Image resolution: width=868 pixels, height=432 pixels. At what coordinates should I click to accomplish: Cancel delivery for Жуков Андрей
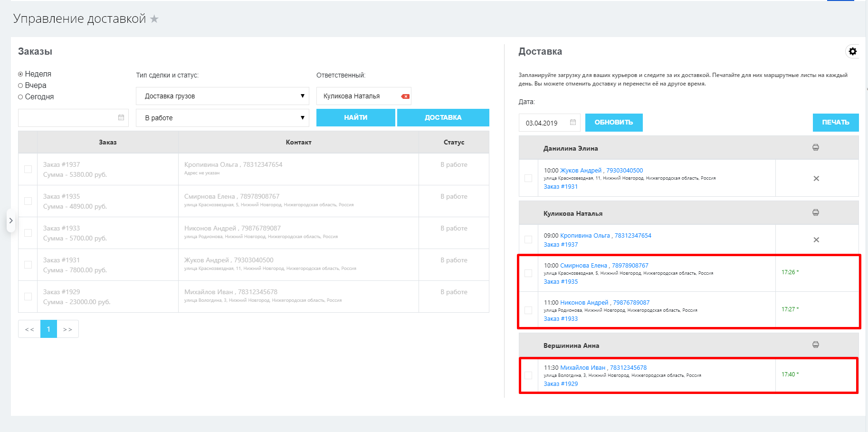(816, 179)
